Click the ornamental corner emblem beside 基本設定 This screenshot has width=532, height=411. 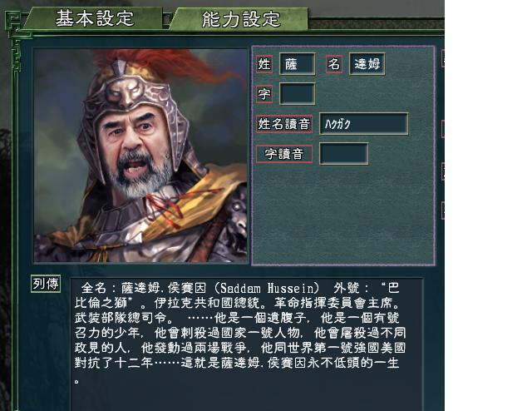point(17,26)
